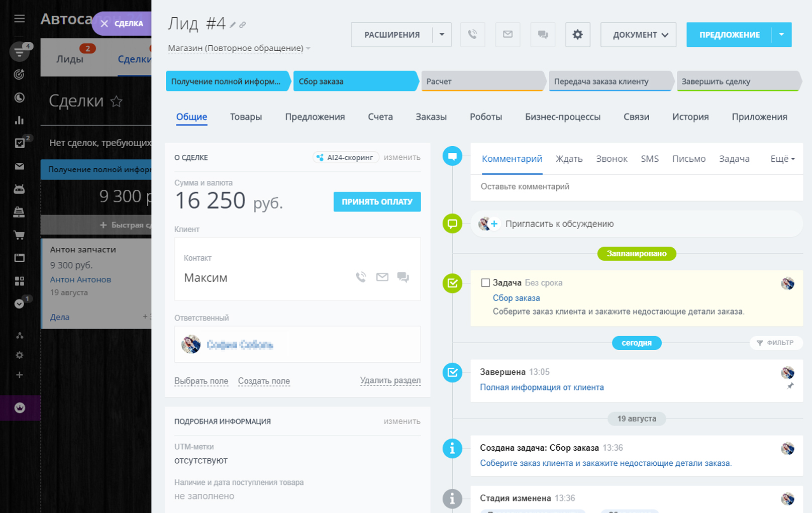Switch to the Товары tab
812x513 pixels.
click(246, 117)
